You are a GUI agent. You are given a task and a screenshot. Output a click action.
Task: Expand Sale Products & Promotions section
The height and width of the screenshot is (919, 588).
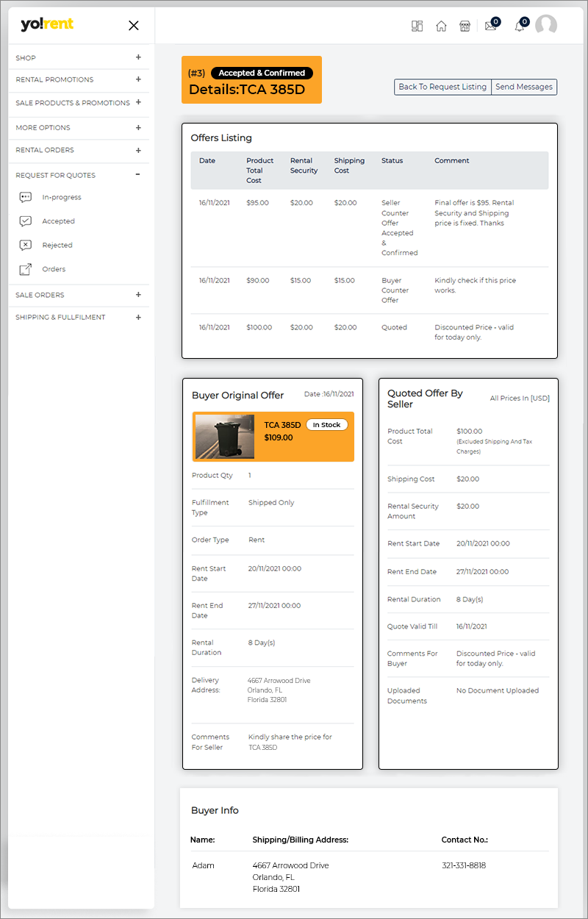coord(138,103)
